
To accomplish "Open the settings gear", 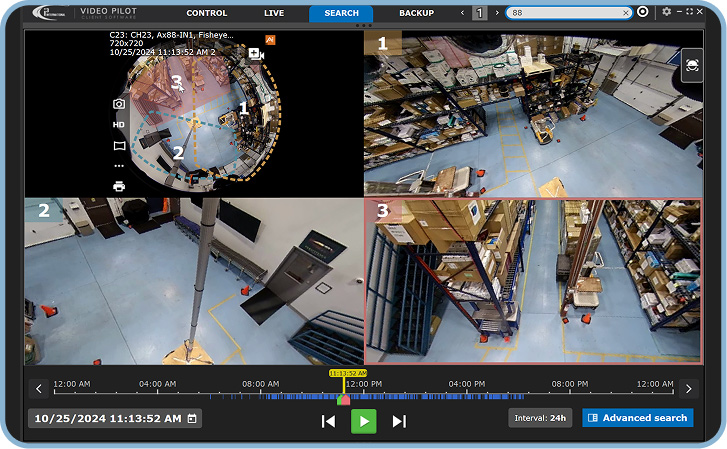I will coord(667,12).
